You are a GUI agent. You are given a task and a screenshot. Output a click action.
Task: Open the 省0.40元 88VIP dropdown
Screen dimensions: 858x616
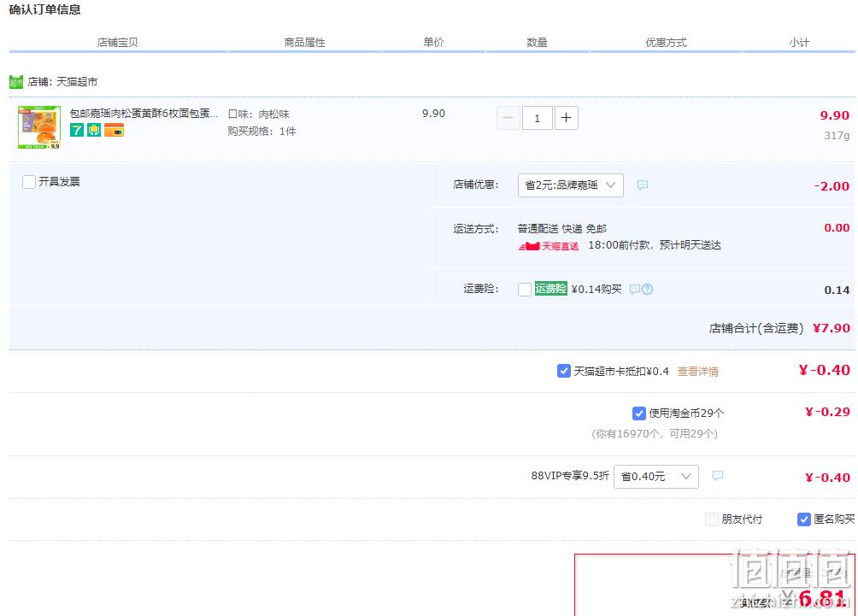click(656, 477)
